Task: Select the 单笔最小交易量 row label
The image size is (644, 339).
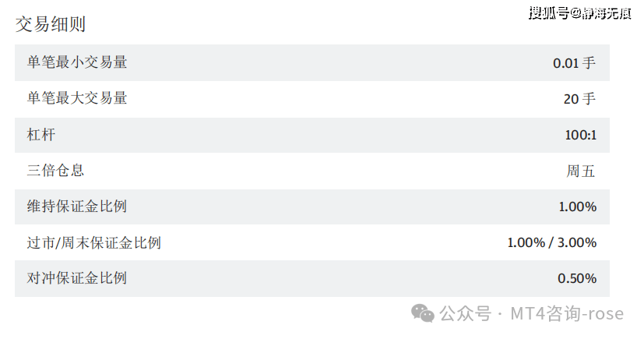Action: 77,62
